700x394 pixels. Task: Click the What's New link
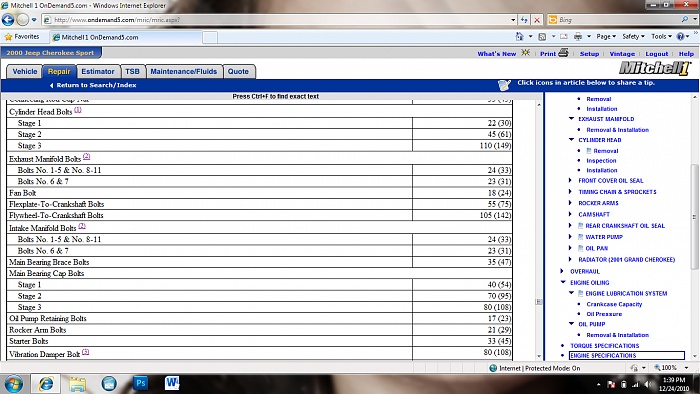[x=496, y=54]
